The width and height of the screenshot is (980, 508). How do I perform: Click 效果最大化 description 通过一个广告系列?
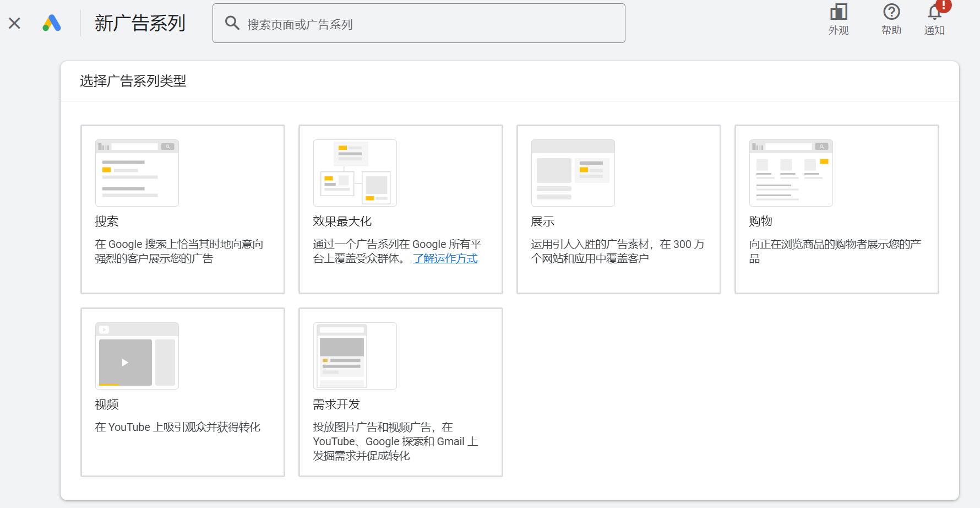pyautogui.click(x=397, y=251)
